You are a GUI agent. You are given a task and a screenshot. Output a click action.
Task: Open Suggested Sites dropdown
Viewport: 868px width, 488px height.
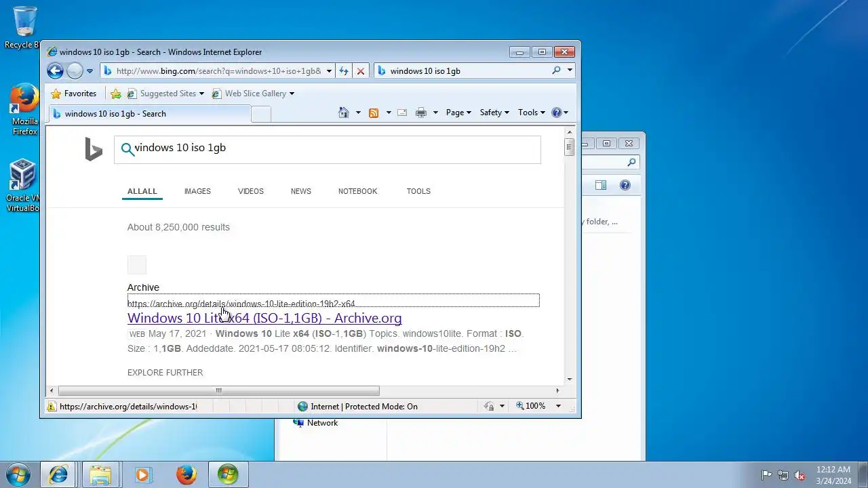(x=165, y=94)
